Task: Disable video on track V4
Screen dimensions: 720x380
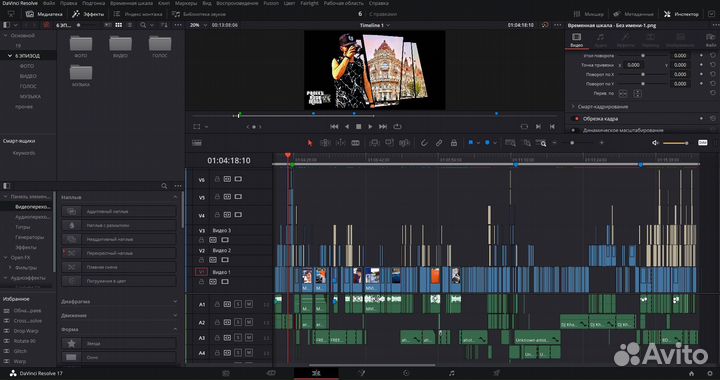Action: click(238, 215)
